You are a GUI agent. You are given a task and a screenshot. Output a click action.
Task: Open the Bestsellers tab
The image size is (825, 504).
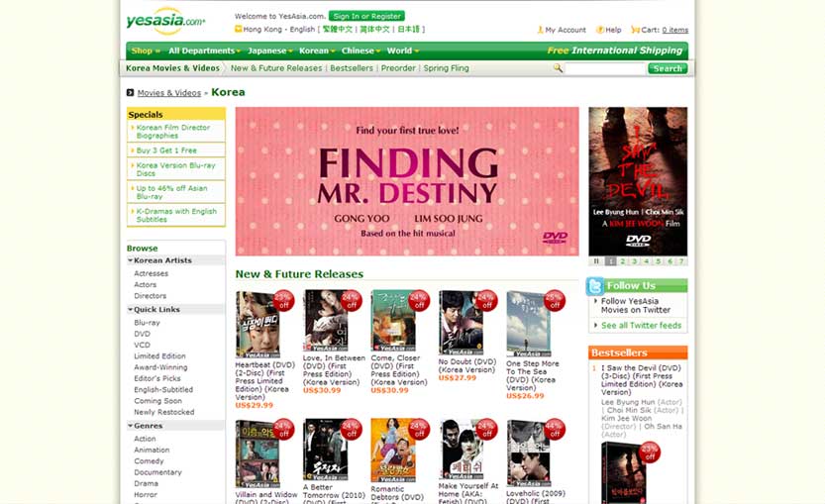point(352,68)
